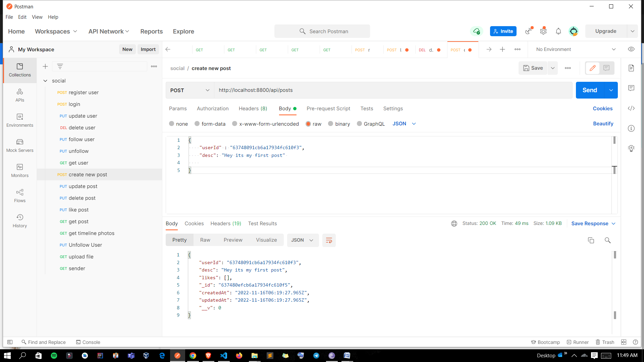Beautify the JSON request body
The height and width of the screenshot is (362, 644).
tap(603, 124)
